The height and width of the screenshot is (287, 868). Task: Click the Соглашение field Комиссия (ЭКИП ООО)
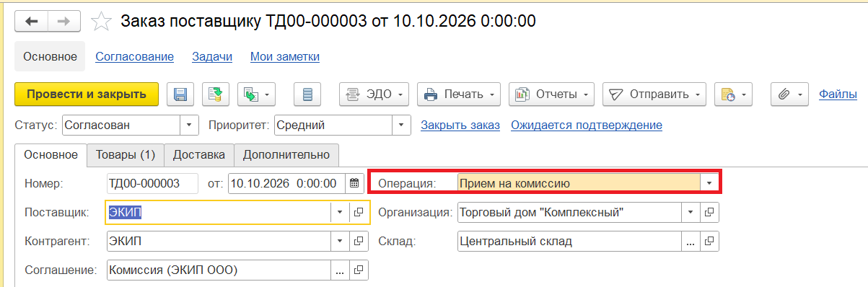click(219, 270)
